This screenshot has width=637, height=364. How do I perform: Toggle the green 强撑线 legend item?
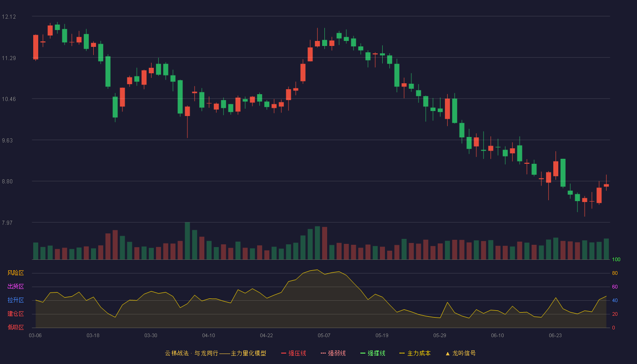[x=373, y=353]
